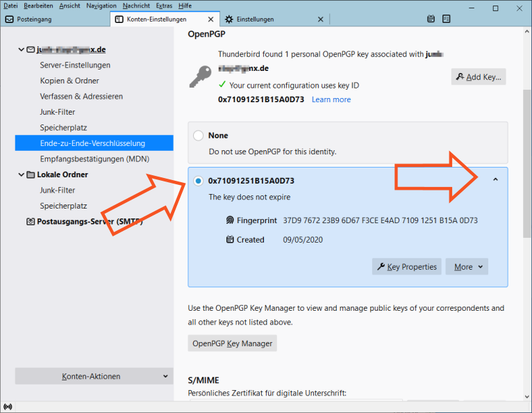Viewport: 532px width, 413px height.
Task: Open the Calendar tab icon
Action: point(431,19)
